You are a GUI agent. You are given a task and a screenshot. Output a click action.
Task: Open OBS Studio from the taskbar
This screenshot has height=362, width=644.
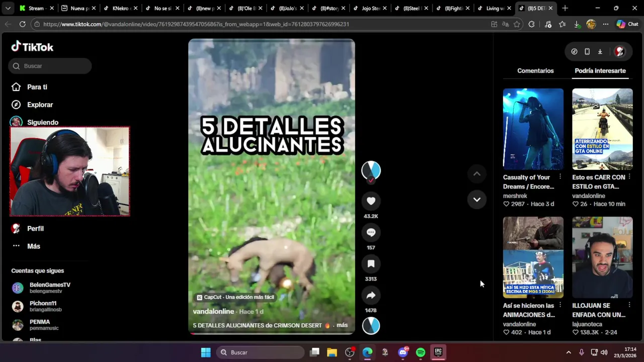click(350, 352)
